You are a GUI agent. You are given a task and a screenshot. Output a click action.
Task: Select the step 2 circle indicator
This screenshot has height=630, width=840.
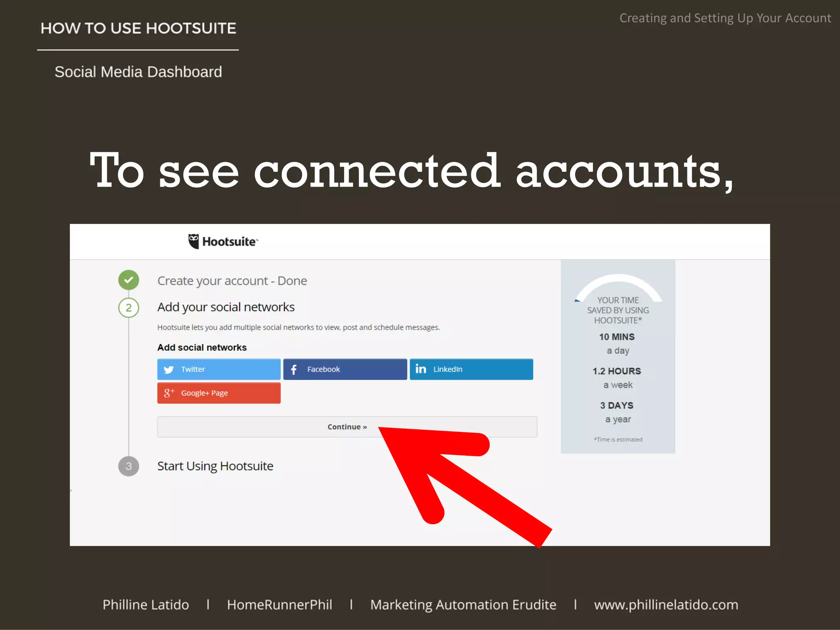pyautogui.click(x=129, y=308)
